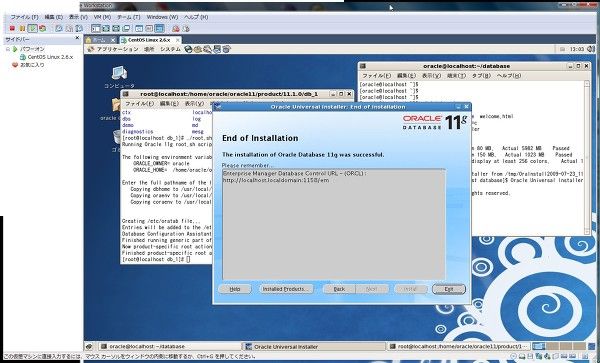The image size is (600, 363).
Task: Open the Snapshot Manager toolbar icon
Action: pos(79,28)
